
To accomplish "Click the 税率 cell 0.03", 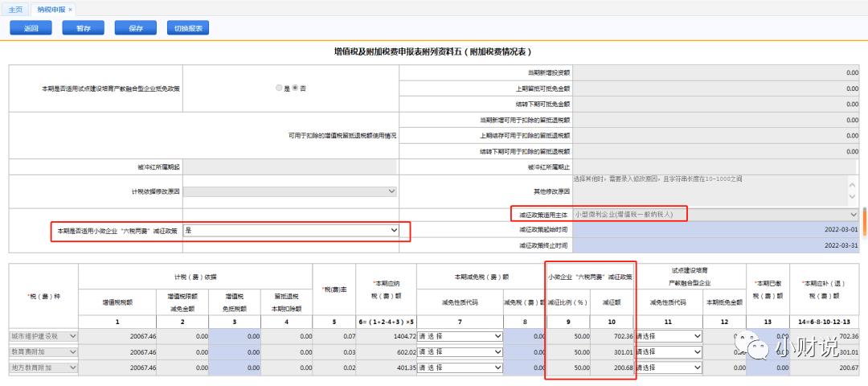I will click(334, 351).
